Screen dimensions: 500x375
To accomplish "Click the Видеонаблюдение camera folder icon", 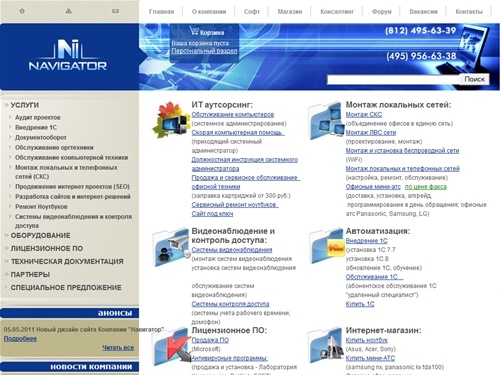I will pyautogui.click(x=171, y=247).
